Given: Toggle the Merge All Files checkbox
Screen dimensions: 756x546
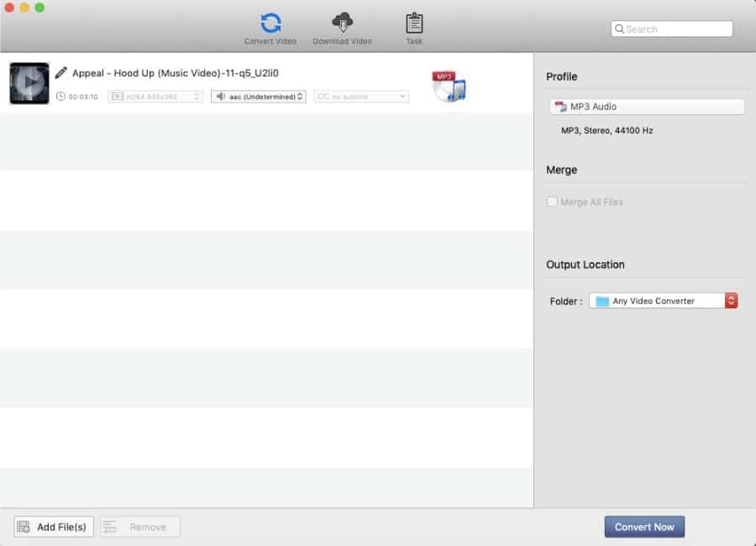Looking at the screenshot, I should (552, 202).
